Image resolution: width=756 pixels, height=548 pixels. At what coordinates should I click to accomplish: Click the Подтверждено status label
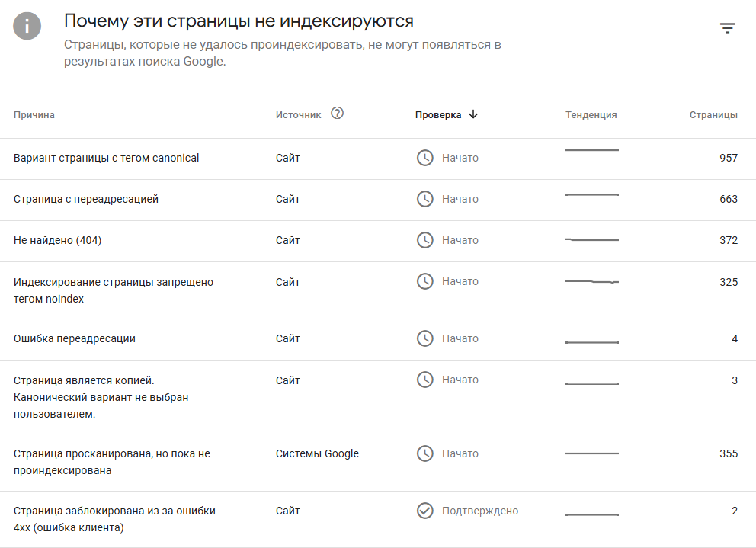480,511
